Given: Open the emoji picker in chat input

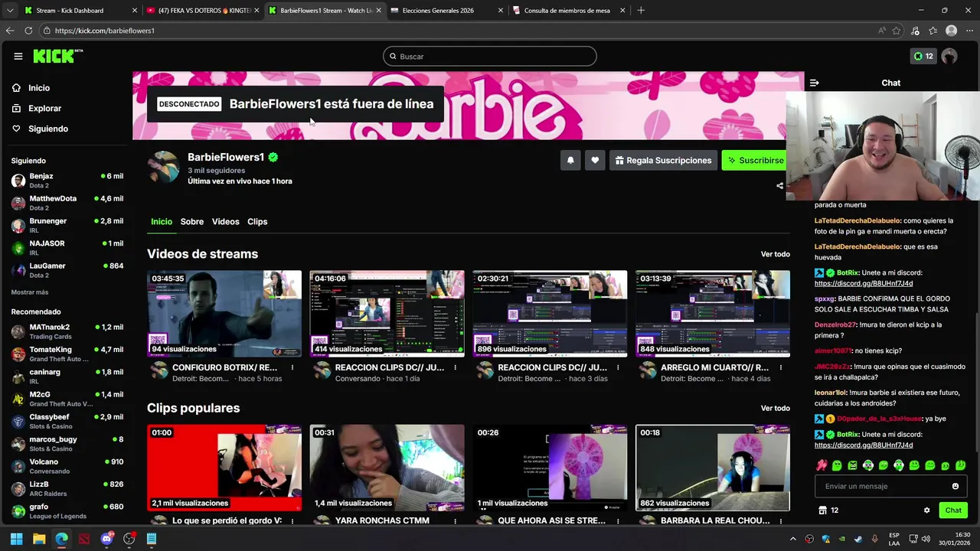Looking at the screenshot, I should click(x=955, y=486).
